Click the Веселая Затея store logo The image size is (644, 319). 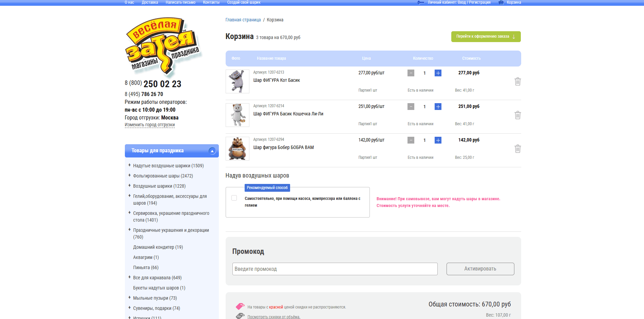(x=163, y=46)
